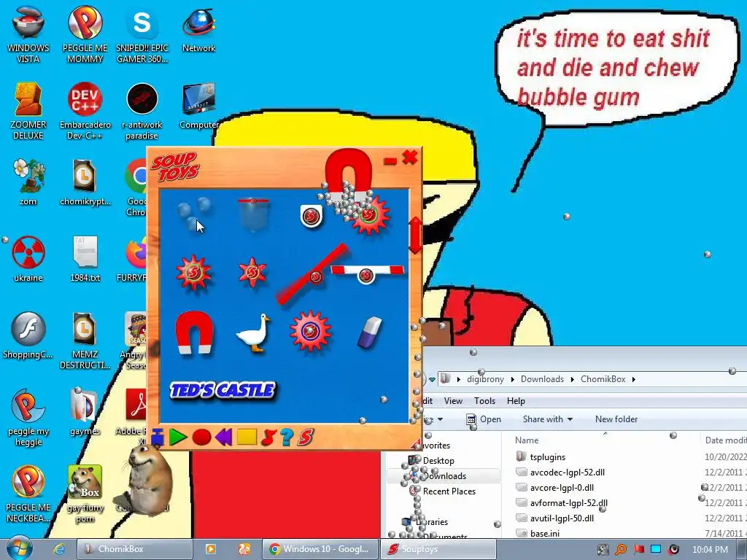Screen dimensions: 747x560
Task: Hit the red record circle button
Action: (201, 437)
